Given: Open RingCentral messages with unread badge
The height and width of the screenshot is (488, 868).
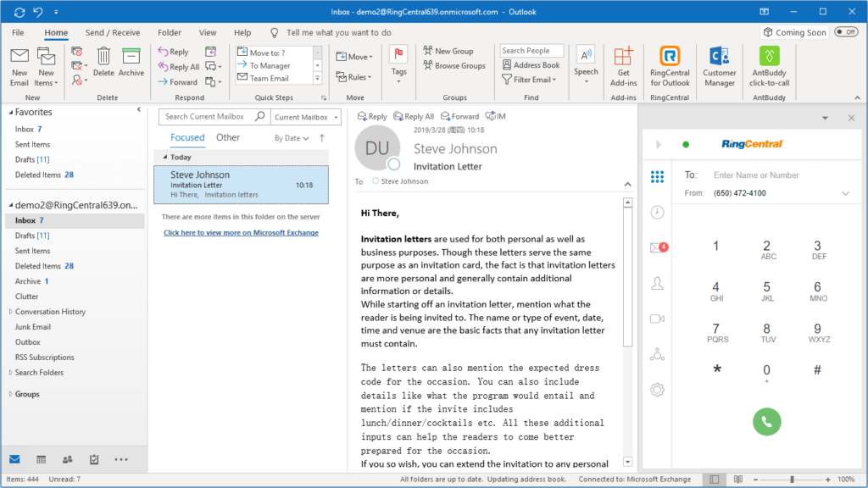Looking at the screenshot, I should coord(658,248).
